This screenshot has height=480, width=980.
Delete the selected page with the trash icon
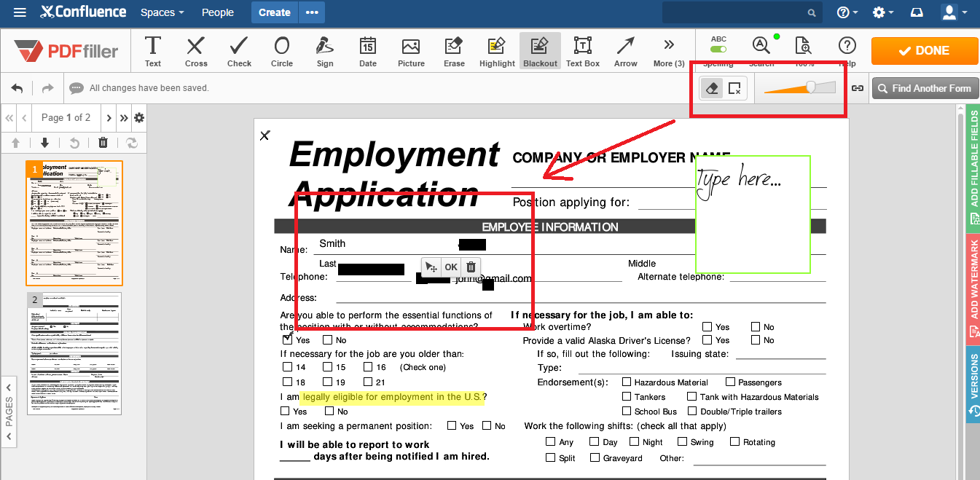coord(103,143)
